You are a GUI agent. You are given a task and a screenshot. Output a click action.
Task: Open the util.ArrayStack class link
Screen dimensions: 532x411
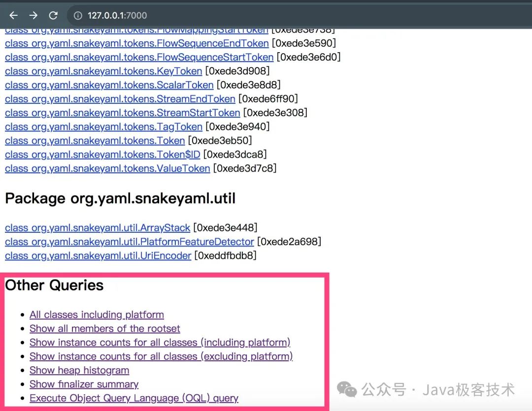coord(98,228)
